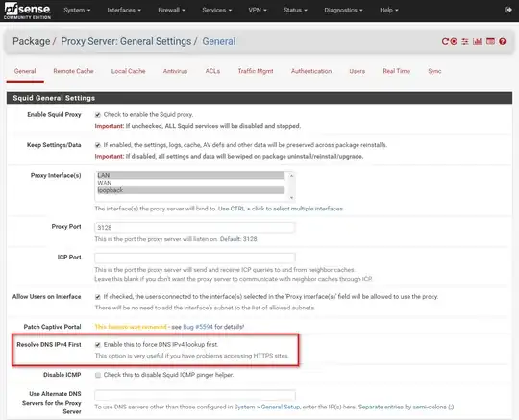Switch to the Real Time tab
The width and height of the screenshot is (519, 420).
coord(397,71)
